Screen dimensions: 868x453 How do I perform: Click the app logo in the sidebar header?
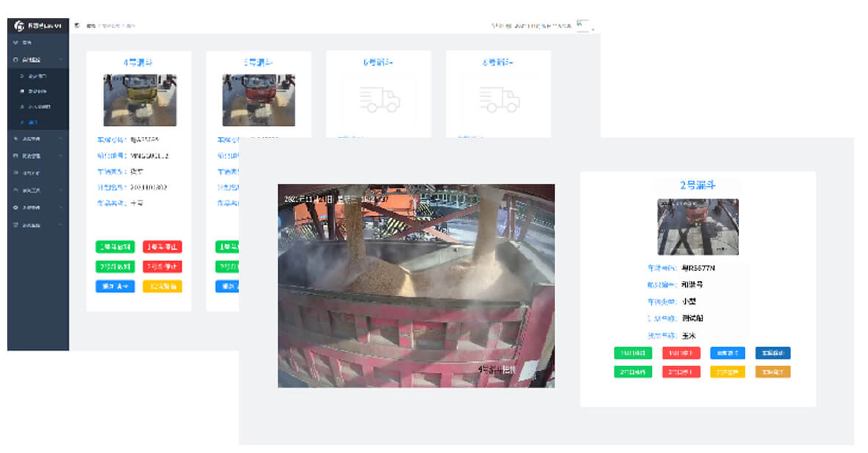(x=19, y=26)
